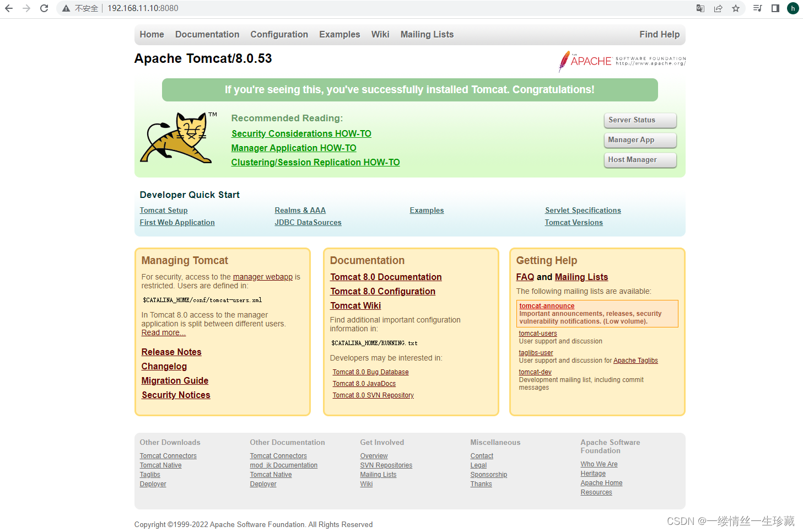
Task: Open the Overview link under Get Involved
Action: coord(374,456)
